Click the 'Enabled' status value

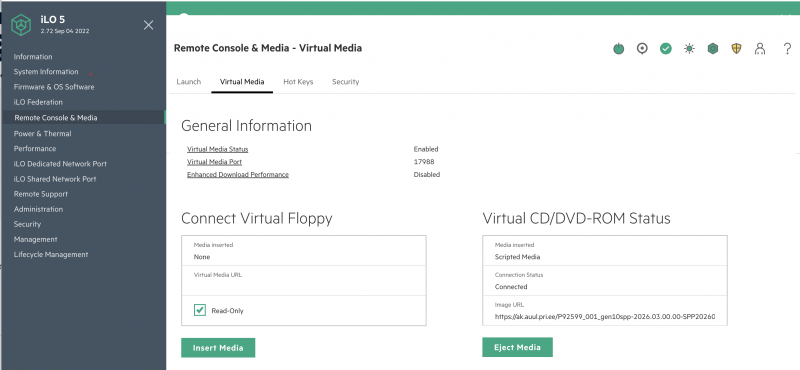click(x=426, y=150)
